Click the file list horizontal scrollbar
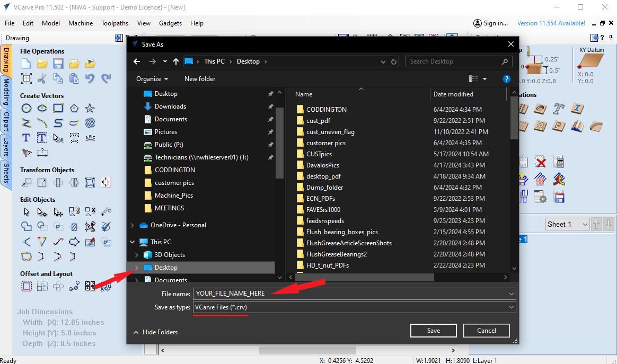617x364 pixels. 364,278
